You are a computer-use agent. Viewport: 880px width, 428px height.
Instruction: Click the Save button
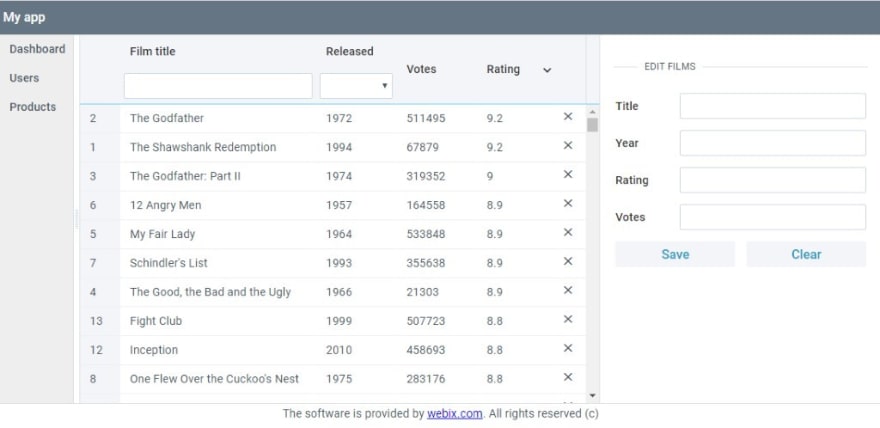675,254
